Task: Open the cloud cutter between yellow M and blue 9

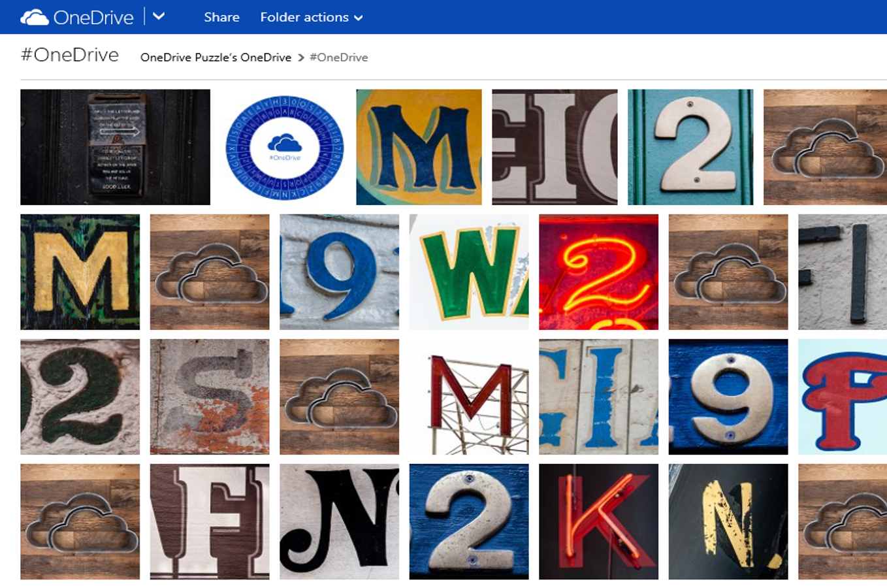Action: [x=210, y=272]
